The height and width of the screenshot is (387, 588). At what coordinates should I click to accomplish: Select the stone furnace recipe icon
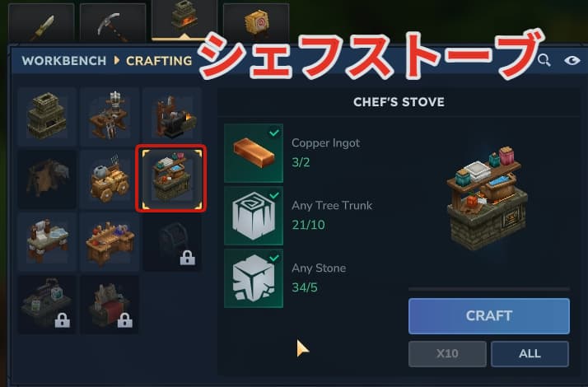coord(47,117)
